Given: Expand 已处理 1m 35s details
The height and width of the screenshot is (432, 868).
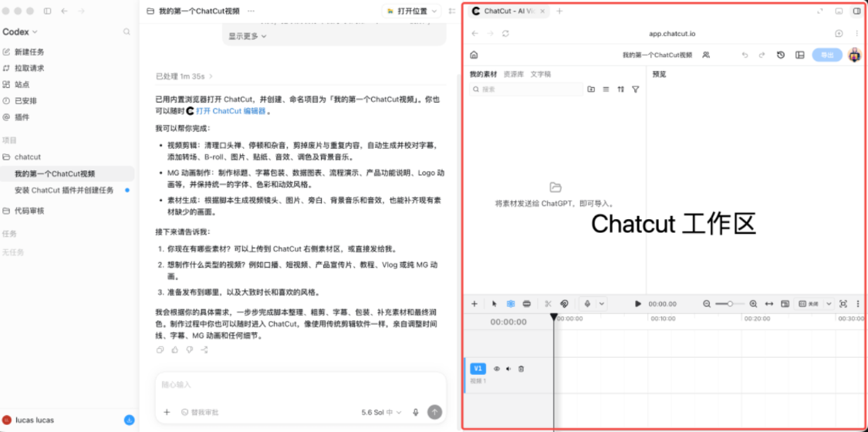Looking at the screenshot, I should (x=184, y=76).
